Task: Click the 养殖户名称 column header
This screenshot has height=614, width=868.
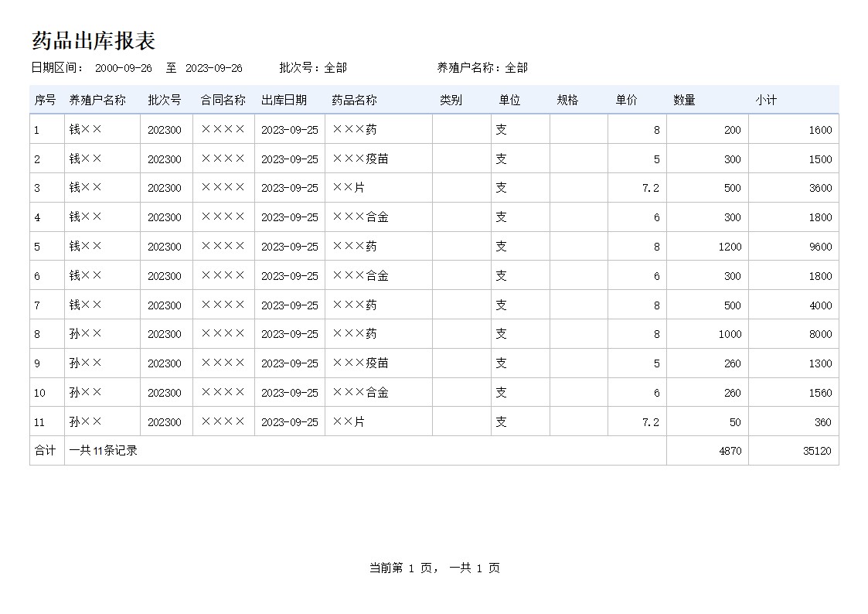Action: pos(97,101)
